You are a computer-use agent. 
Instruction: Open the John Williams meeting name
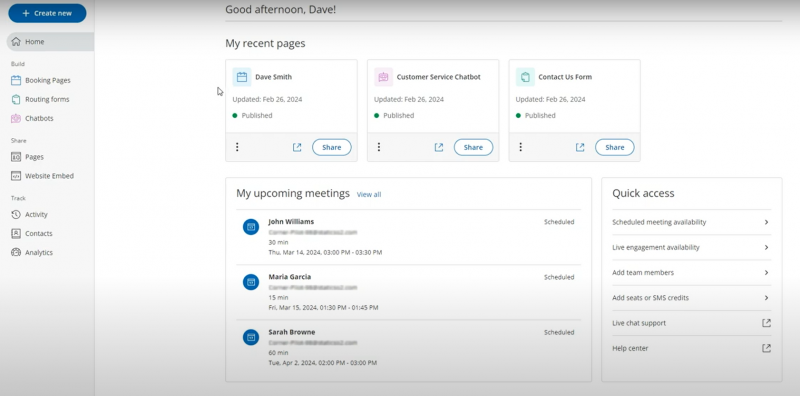[x=291, y=222]
